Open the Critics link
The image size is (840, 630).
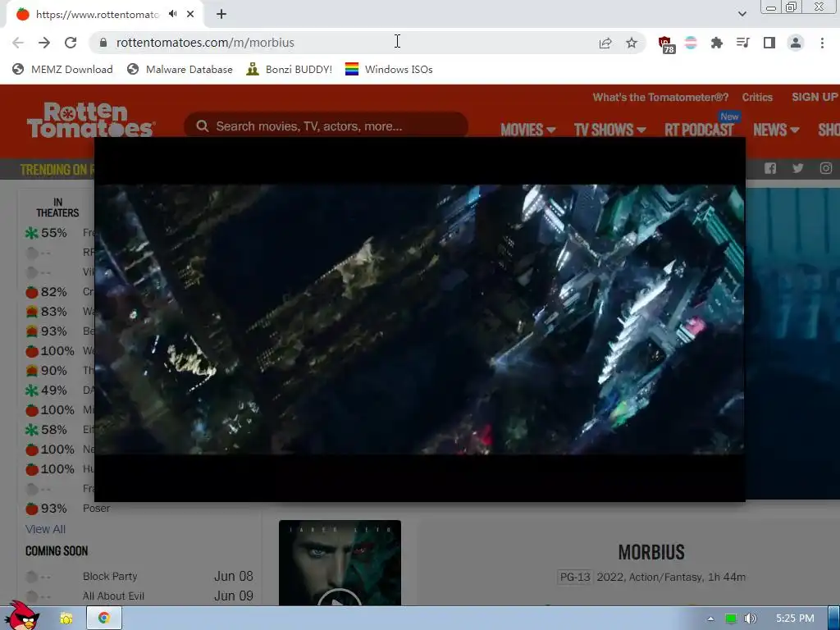point(757,97)
